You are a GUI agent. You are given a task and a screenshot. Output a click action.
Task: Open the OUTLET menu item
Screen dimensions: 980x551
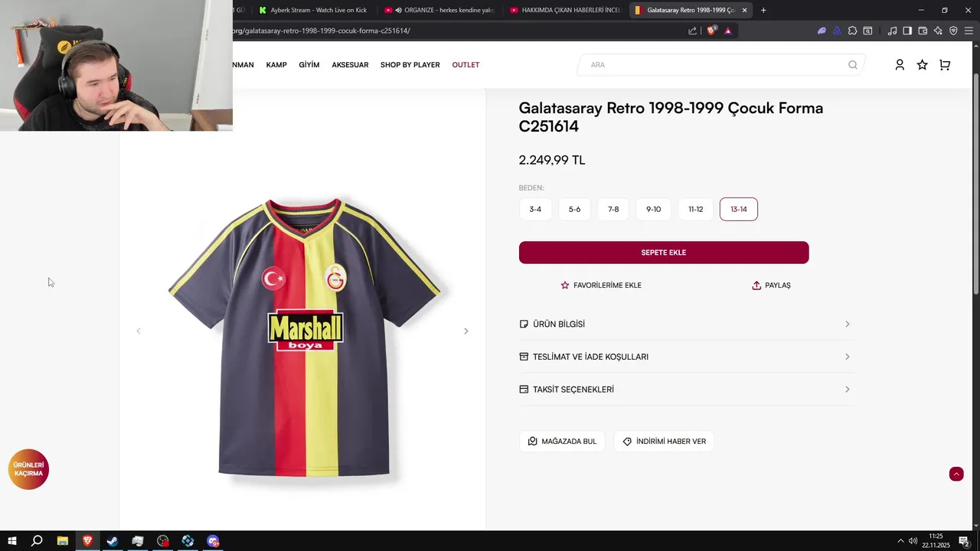click(465, 65)
